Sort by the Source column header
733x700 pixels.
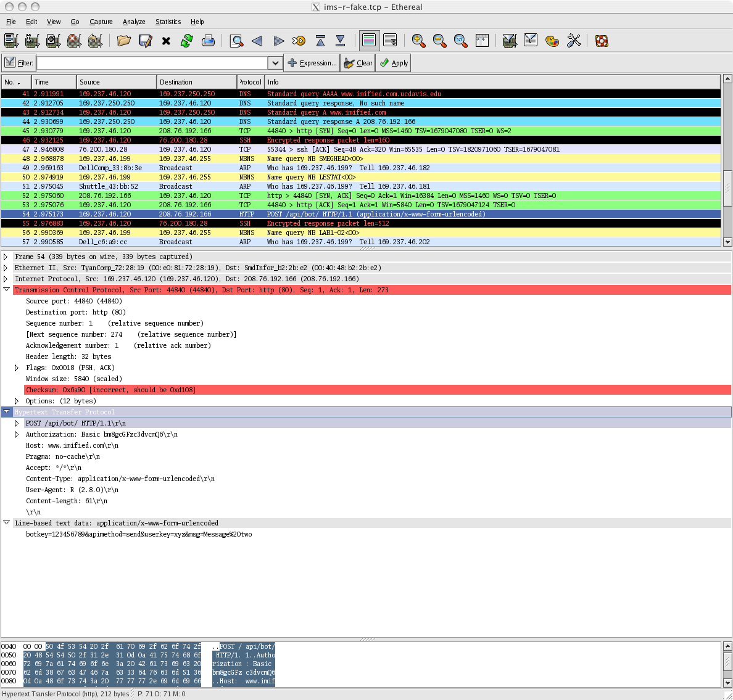point(117,82)
